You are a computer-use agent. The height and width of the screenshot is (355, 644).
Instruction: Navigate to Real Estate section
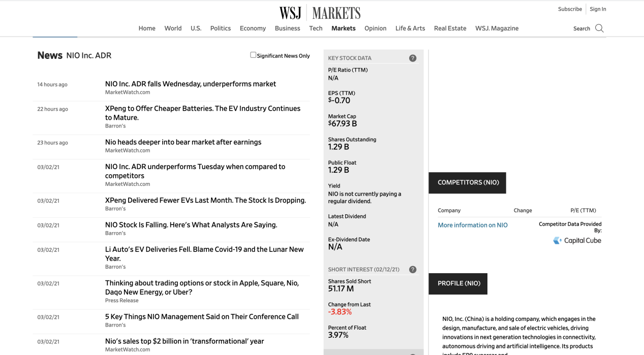(450, 28)
